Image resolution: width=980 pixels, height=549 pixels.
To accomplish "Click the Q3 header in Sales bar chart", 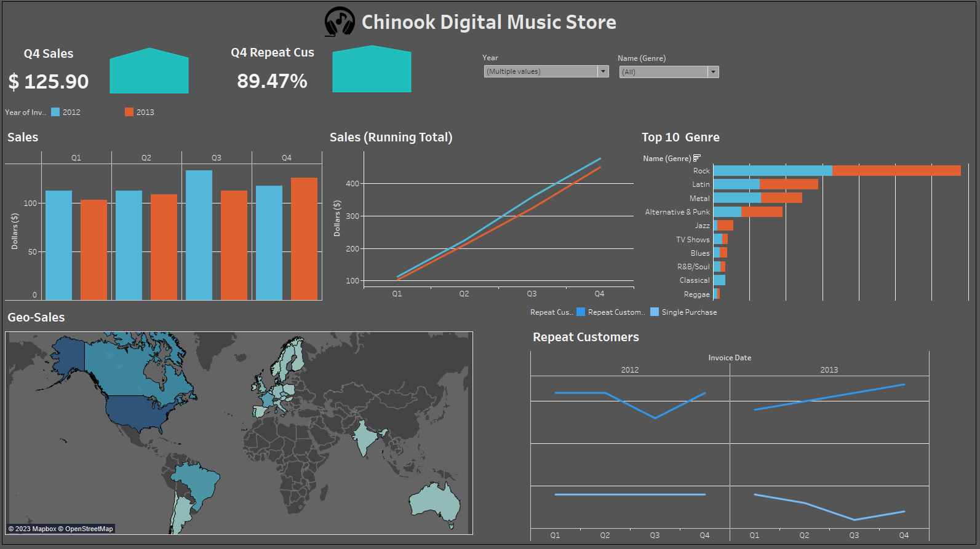I will coord(217,158).
